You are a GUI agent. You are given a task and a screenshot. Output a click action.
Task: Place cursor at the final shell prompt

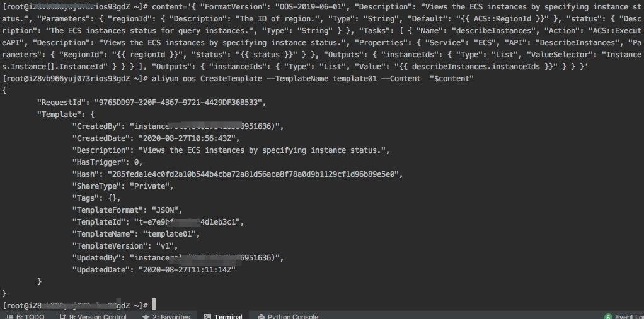[154, 305]
